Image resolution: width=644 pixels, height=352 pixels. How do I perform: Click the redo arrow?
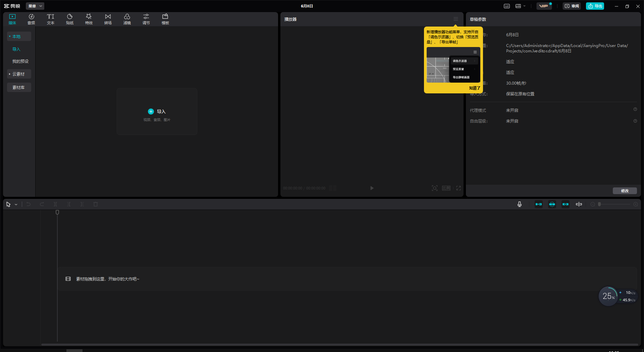pos(42,204)
